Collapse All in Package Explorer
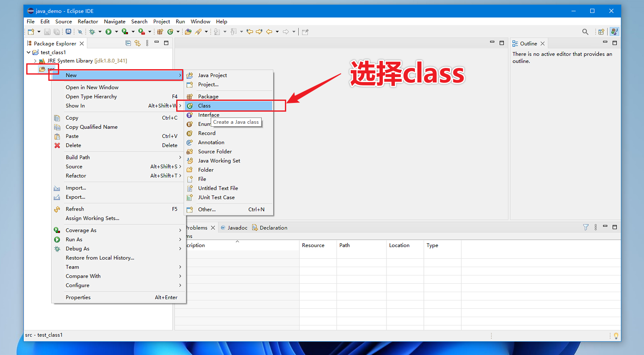644x355 pixels. 128,43
